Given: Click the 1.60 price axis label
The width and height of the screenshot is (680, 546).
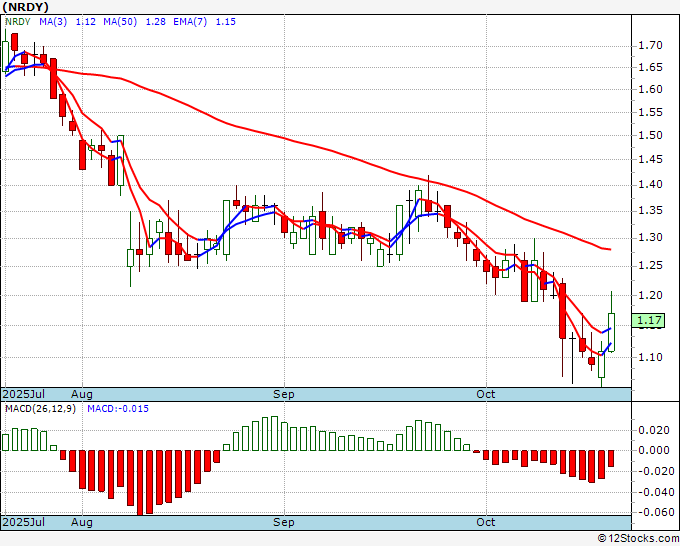Looking at the screenshot, I should click(650, 89).
